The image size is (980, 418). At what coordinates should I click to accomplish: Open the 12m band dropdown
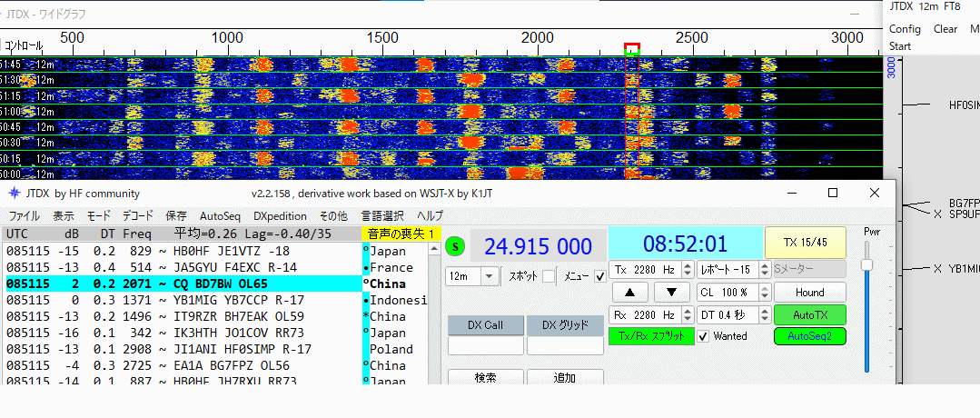(472, 276)
